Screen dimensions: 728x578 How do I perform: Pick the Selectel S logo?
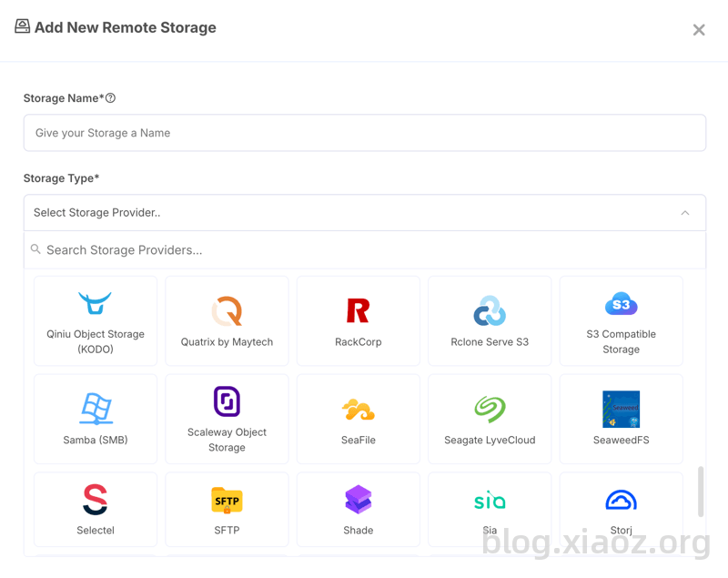tap(96, 500)
